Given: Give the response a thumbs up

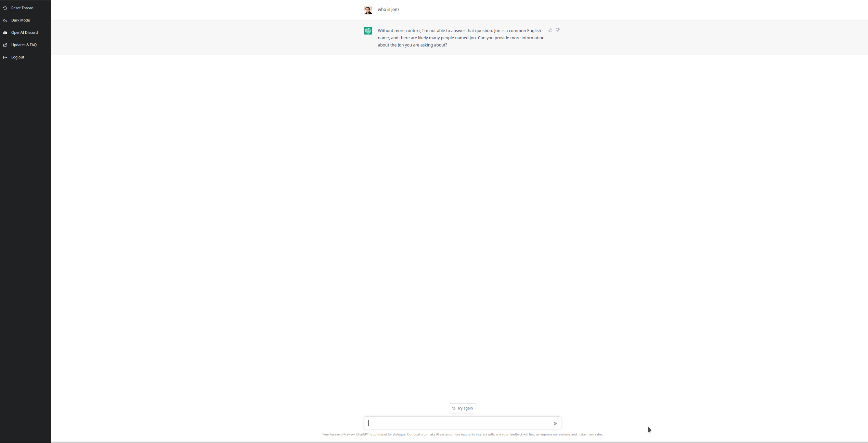Looking at the screenshot, I should 550,30.
